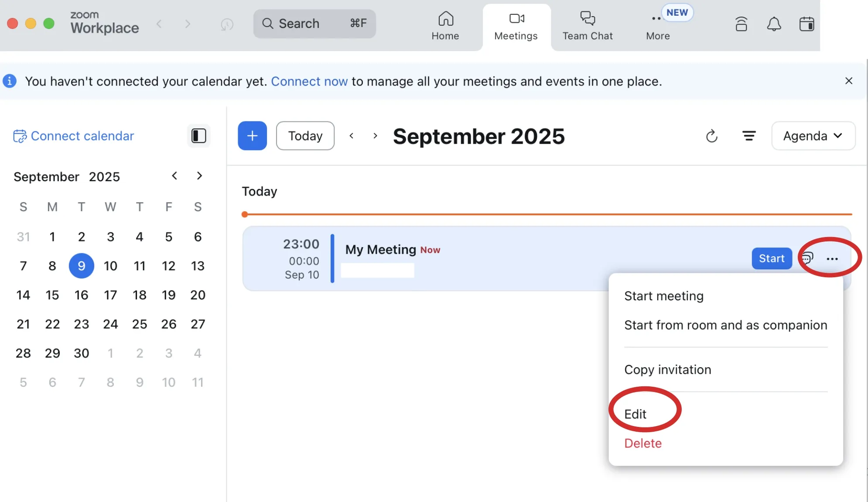Go to next month in mini calendar
This screenshot has width=868, height=502.
tap(199, 176)
